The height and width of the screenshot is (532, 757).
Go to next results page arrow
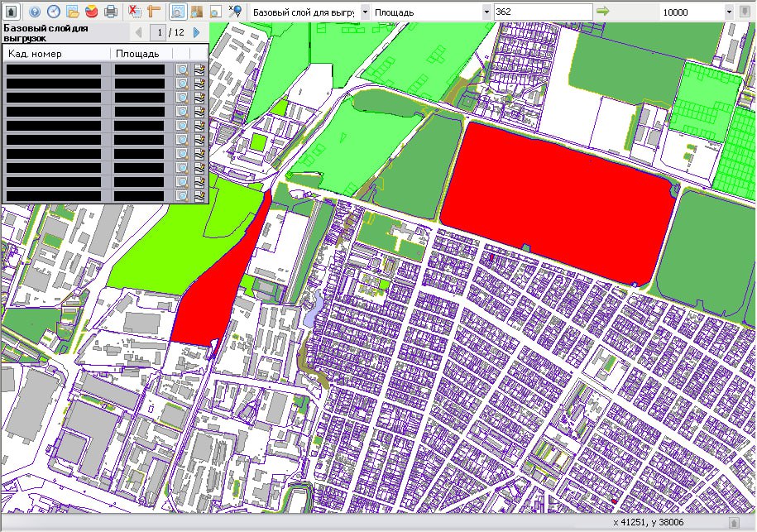pyautogui.click(x=197, y=32)
